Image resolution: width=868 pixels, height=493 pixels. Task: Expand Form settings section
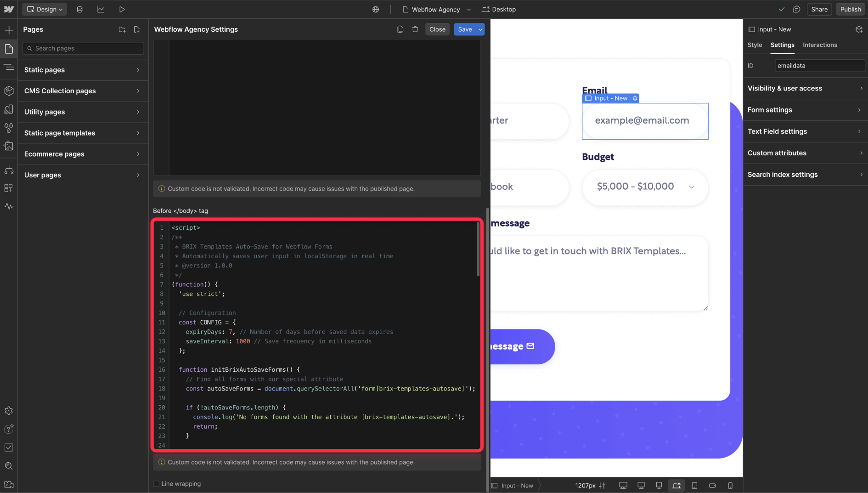[x=806, y=110]
